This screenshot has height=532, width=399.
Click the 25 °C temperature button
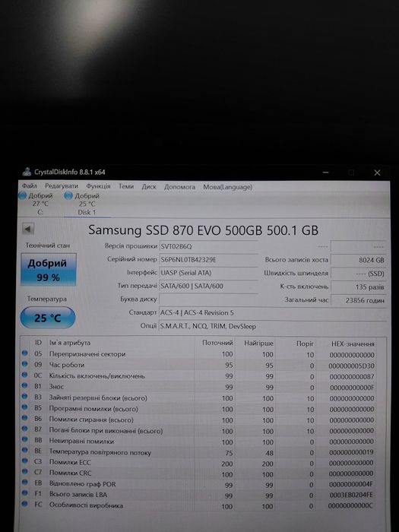47,318
